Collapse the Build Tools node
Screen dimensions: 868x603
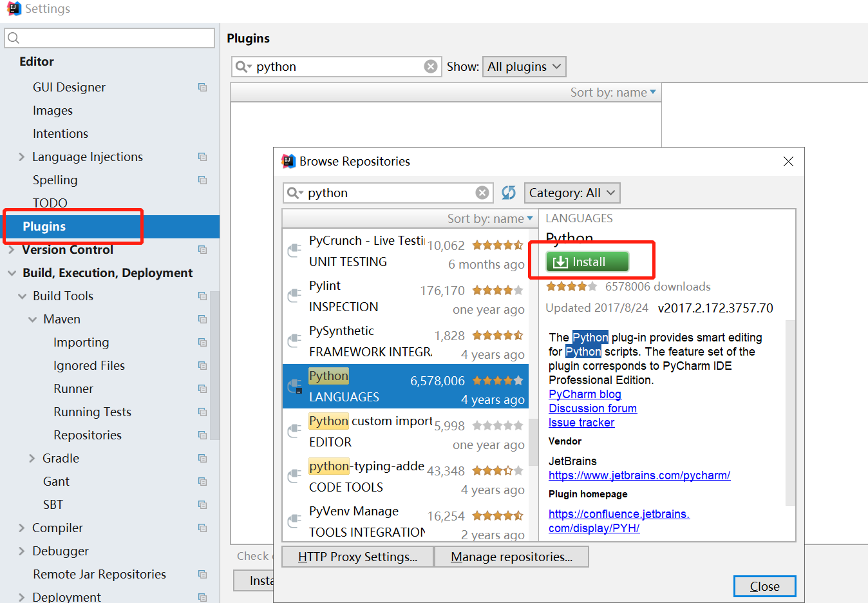pyautogui.click(x=22, y=296)
